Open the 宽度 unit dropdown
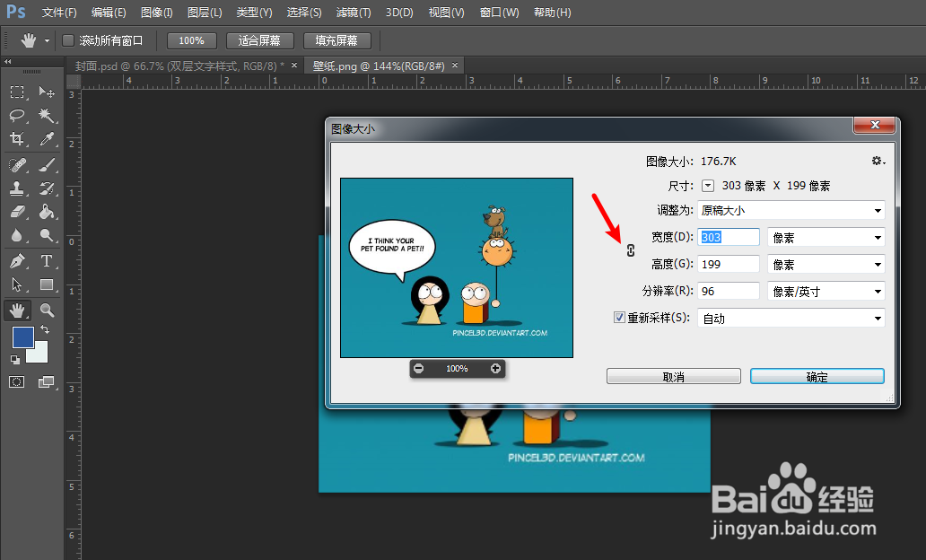Image resolution: width=926 pixels, height=560 pixels. pos(826,238)
